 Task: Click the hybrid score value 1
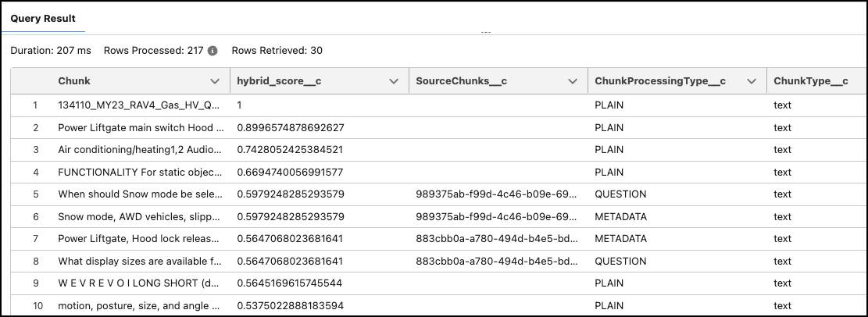(239, 105)
